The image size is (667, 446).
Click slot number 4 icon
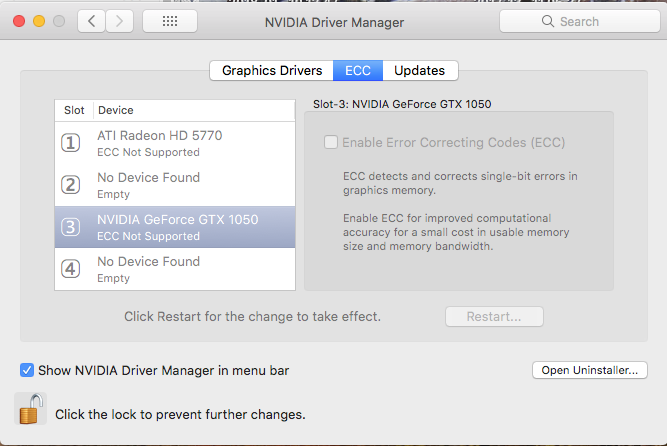(71, 269)
